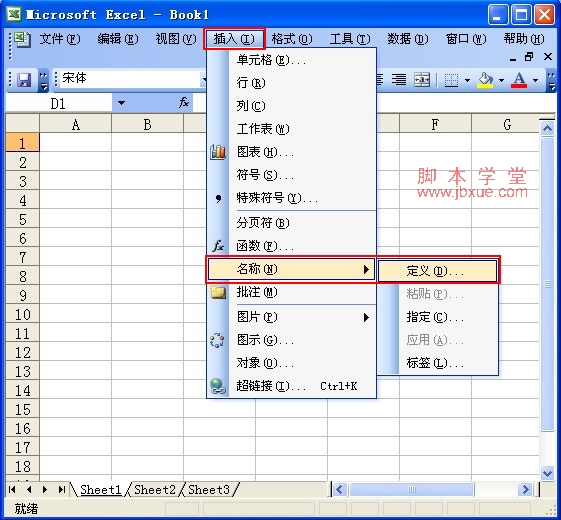Open the 格式(O) menu
561x520 pixels.
pos(292,39)
